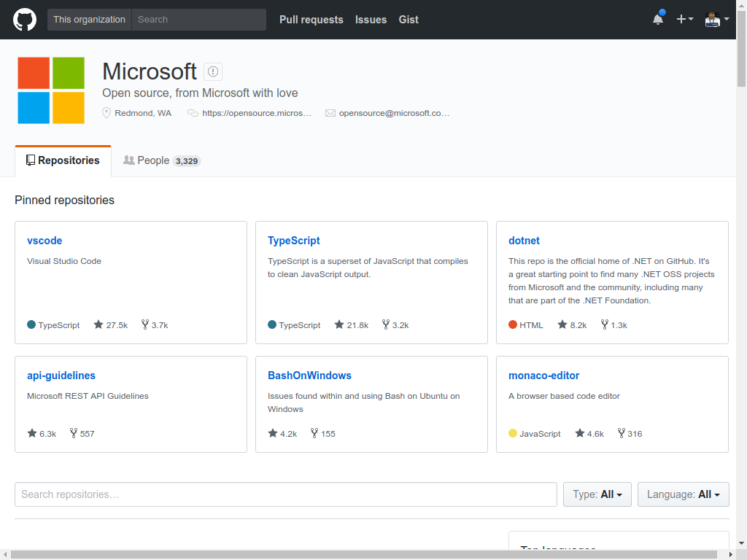This screenshot has width=747, height=560.
Task: Click the Microsoft four-color logo
Action: pos(51,90)
